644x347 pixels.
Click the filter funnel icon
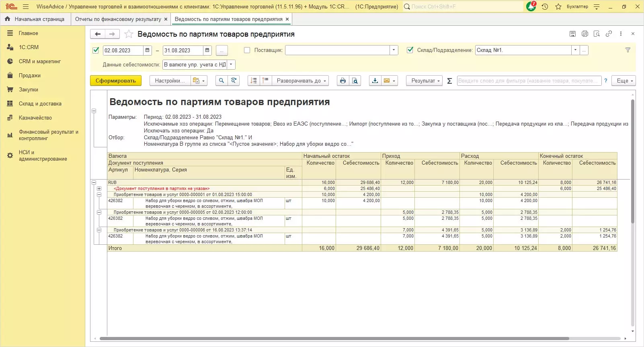coord(628,50)
